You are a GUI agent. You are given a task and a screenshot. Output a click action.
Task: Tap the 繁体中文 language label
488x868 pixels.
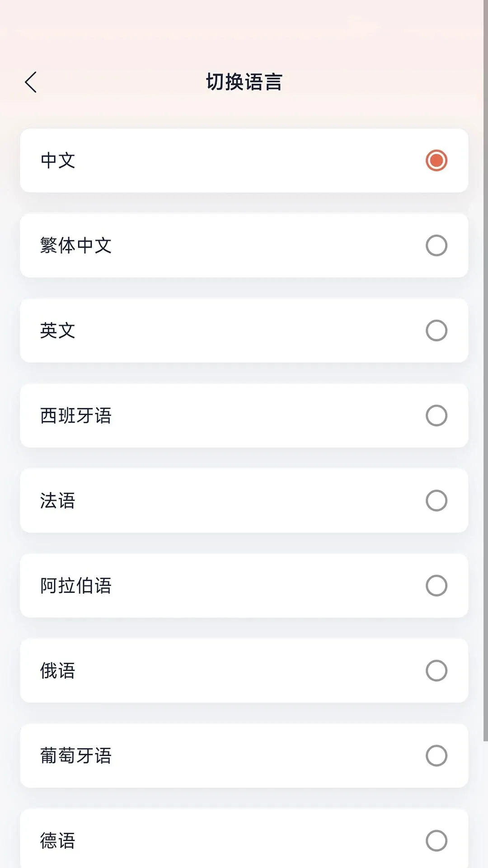[x=76, y=245]
